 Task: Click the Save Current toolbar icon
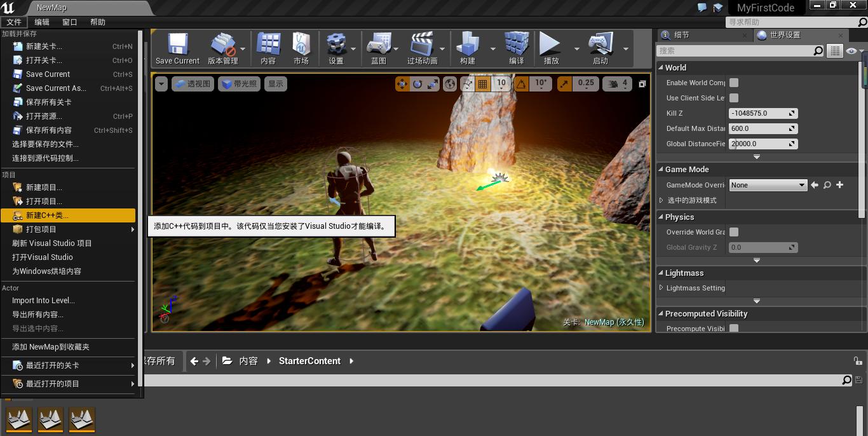177,48
